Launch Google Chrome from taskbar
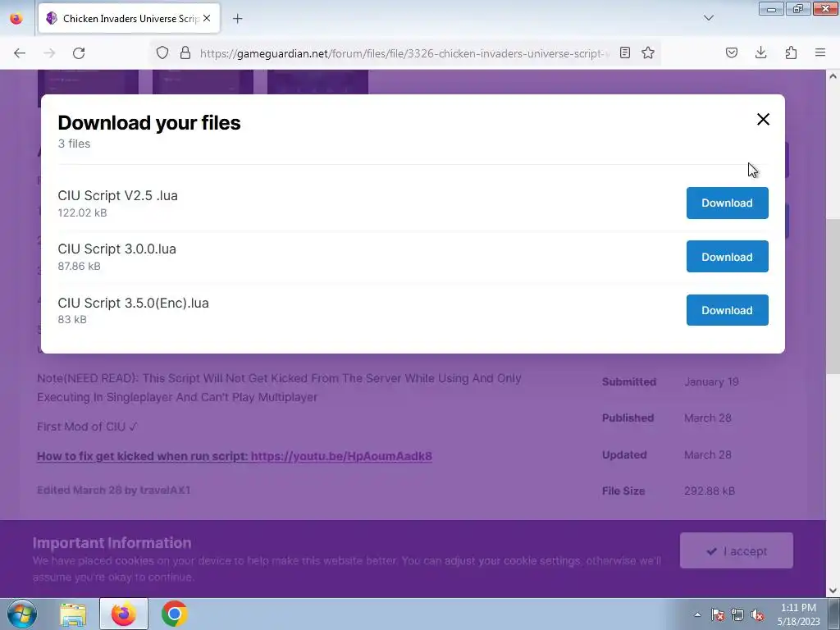This screenshot has height=630, width=840. click(x=174, y=614)
